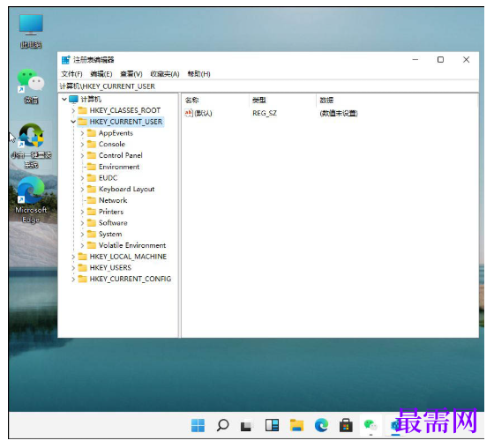This screenshot has width=494, height=448.
Task: Click the registry address bar path field
Action: coord(268,86)
